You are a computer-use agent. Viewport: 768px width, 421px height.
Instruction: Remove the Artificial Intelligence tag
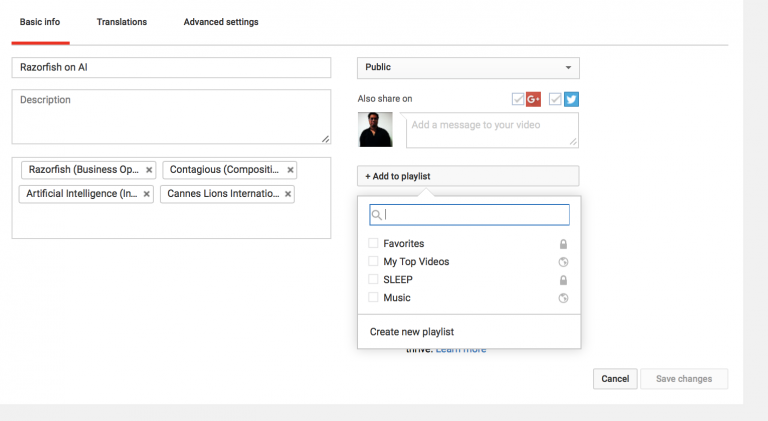[x=146, y=194]
